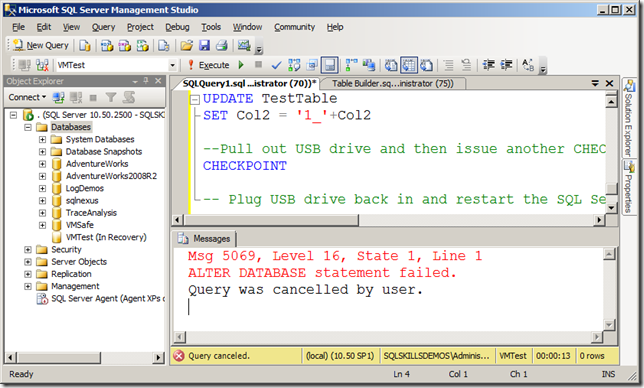Screen dimensions: 644x388
Task: Expand the TraceAnalysis database node
Action: point(42,213)
